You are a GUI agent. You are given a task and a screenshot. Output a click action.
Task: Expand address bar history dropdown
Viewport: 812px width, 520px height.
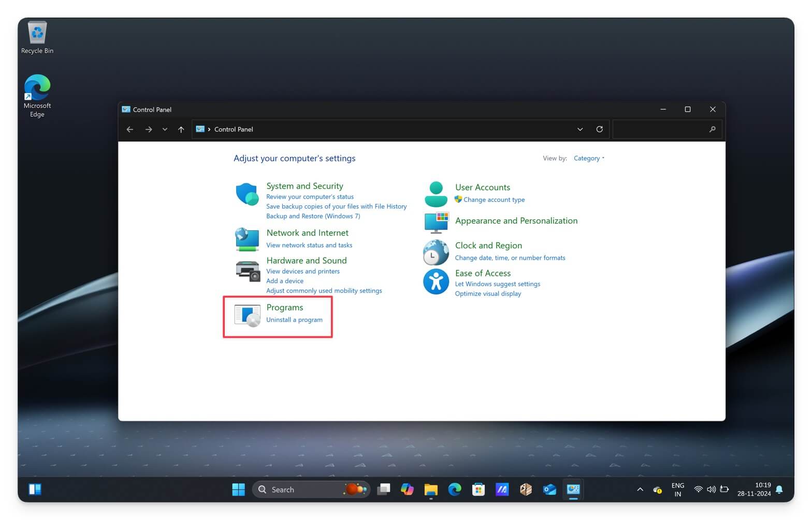pos(580,129)
